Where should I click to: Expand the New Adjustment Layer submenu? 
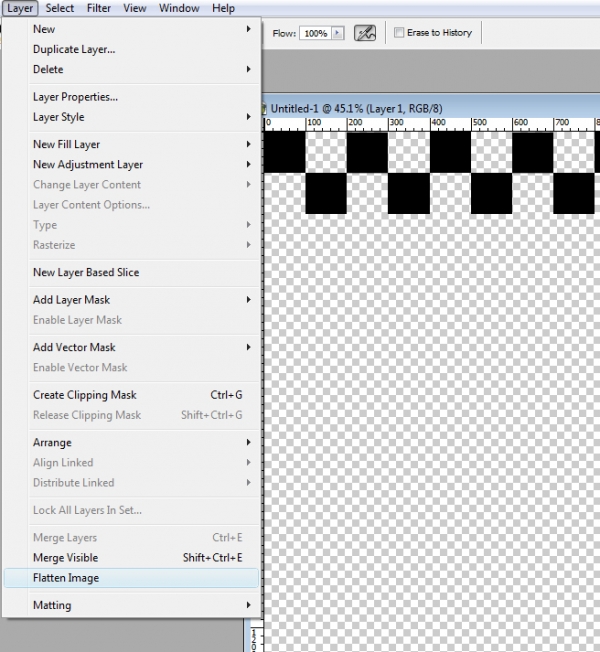[x=131, y=164]
